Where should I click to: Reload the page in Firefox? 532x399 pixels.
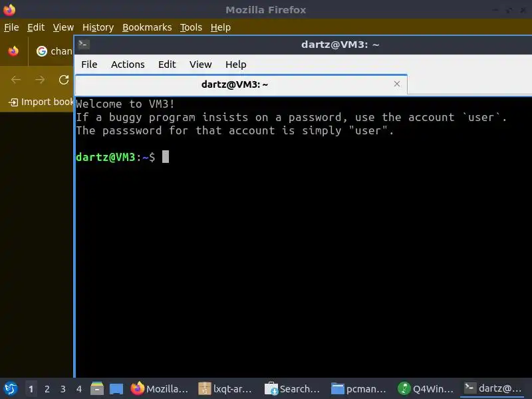(x=64, y=80)
